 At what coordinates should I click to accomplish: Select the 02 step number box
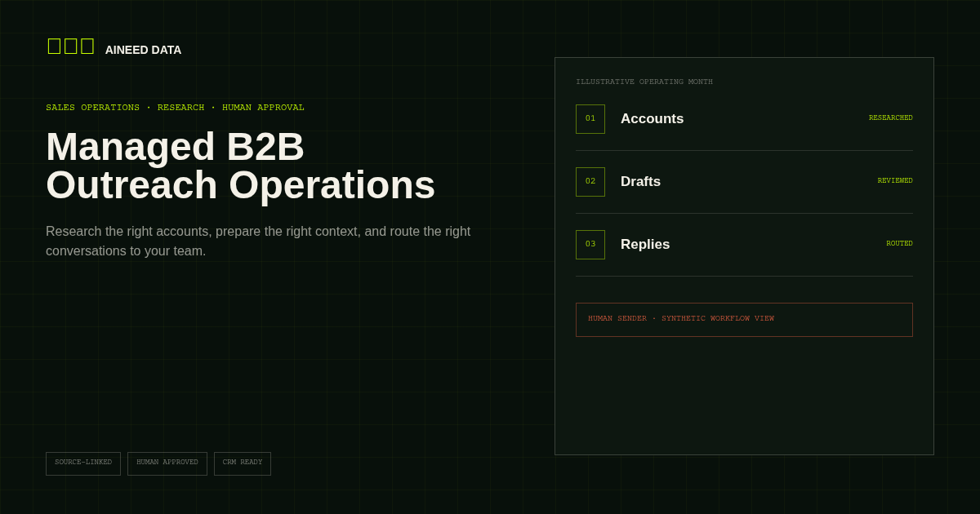590,182
